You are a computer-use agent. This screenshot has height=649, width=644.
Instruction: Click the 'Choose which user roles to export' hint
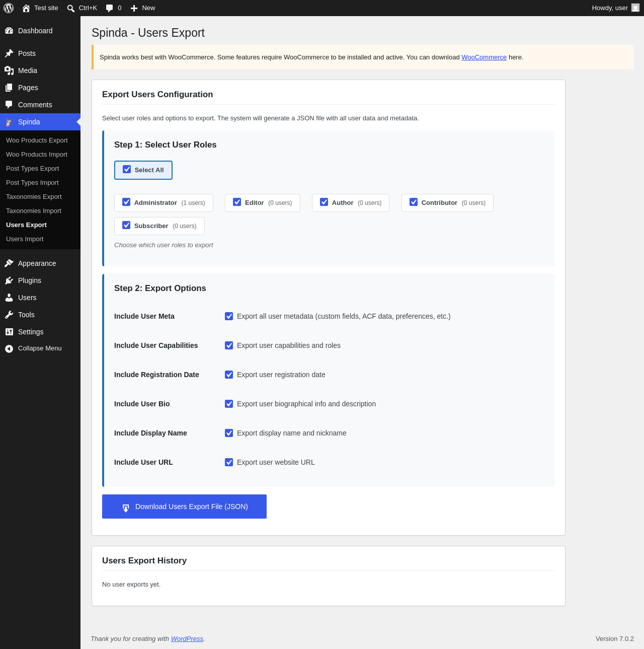[x=164, y=245]
